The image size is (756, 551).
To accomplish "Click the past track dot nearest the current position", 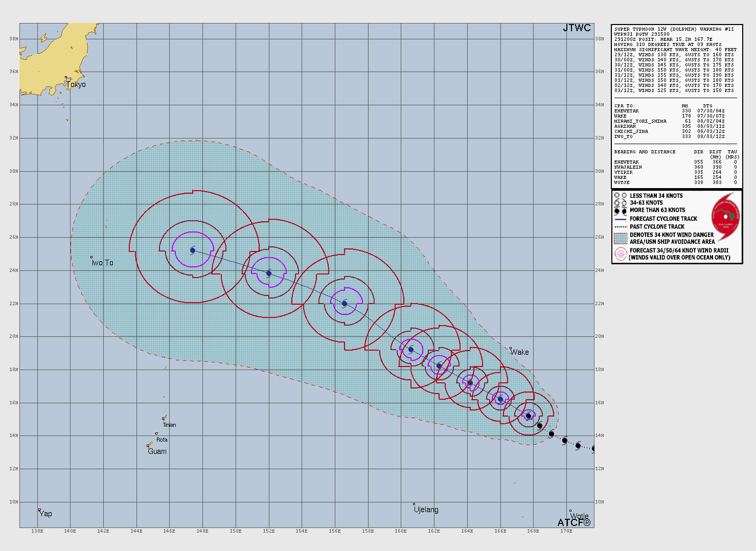I will (540, 426).
